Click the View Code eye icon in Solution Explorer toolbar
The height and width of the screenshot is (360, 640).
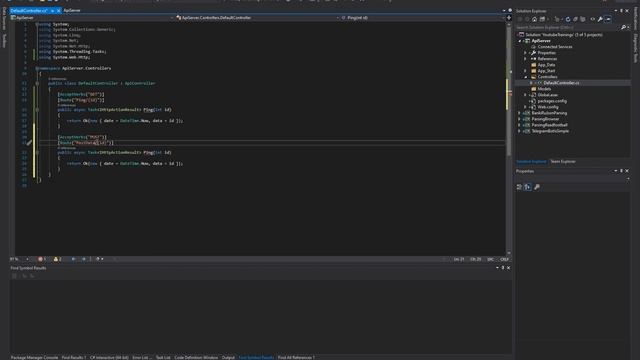[x=593, y=19]
